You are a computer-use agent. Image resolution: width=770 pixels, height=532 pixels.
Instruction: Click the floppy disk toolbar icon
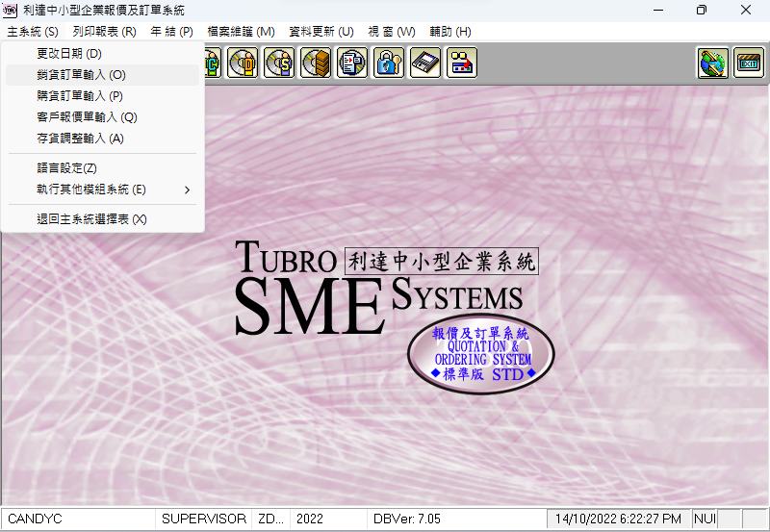coord(425,63)
